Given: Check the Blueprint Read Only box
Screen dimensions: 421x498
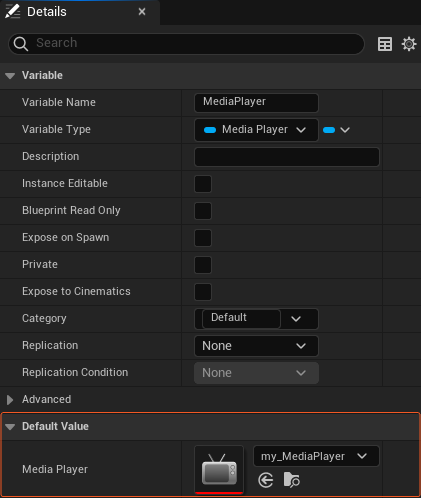Looking at the screenshot, I should tap(203, 211).
